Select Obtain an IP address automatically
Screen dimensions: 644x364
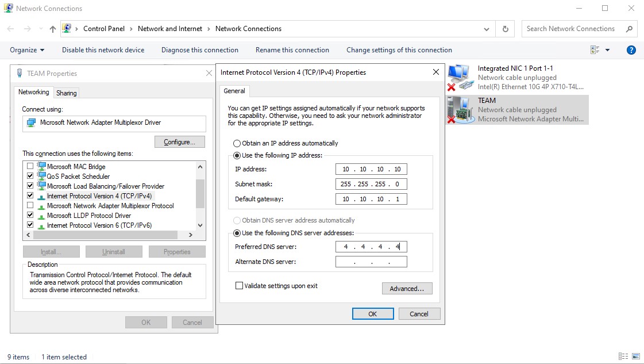[x=236, y=143]
